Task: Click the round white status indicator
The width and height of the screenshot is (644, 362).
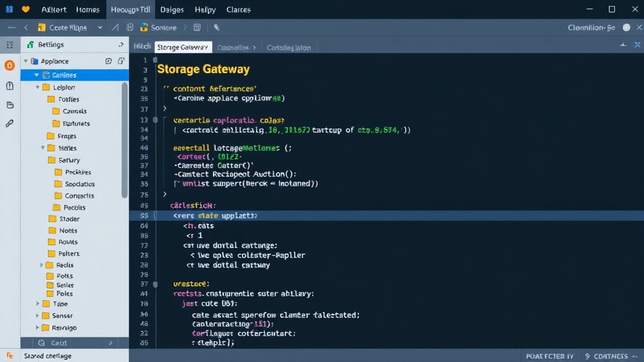Action: click(626, 27)
